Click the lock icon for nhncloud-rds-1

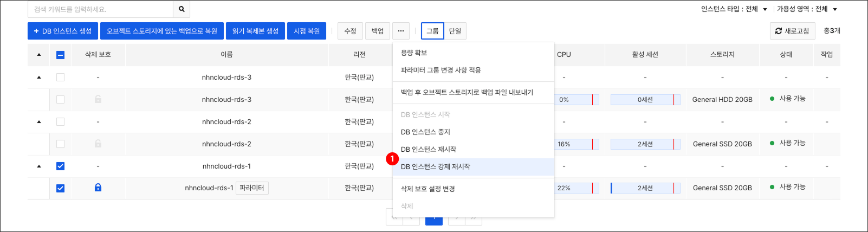click(x=98, y=188)
